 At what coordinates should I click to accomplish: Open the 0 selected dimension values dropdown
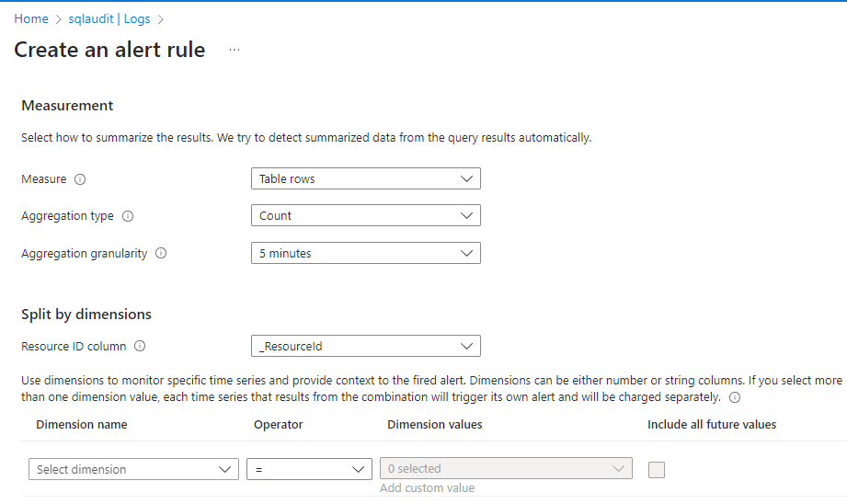point(506,469)
